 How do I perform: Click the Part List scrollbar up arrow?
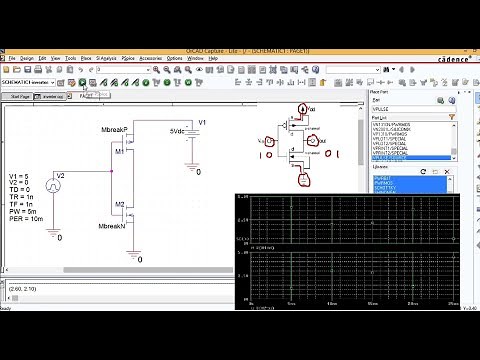coord(454,125)
